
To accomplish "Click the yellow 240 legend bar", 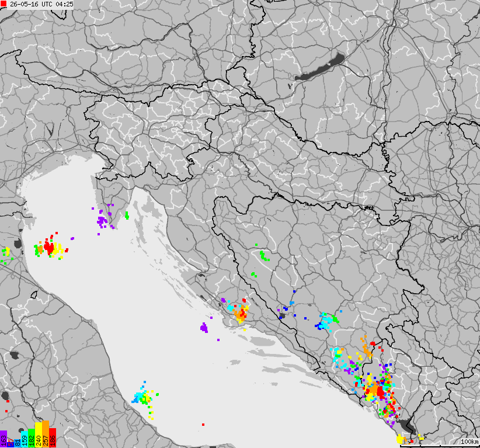I will pyautogui.click(x=39, y=435).
